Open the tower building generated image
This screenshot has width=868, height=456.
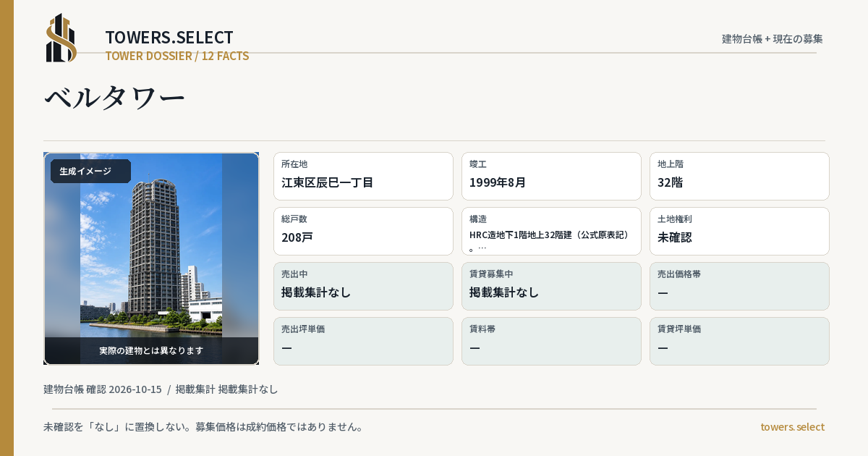[x=151, y=258]
